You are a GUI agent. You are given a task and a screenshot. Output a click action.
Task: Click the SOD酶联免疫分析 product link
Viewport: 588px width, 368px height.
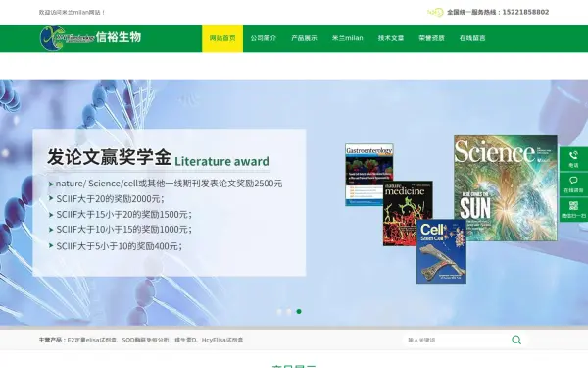145,340
